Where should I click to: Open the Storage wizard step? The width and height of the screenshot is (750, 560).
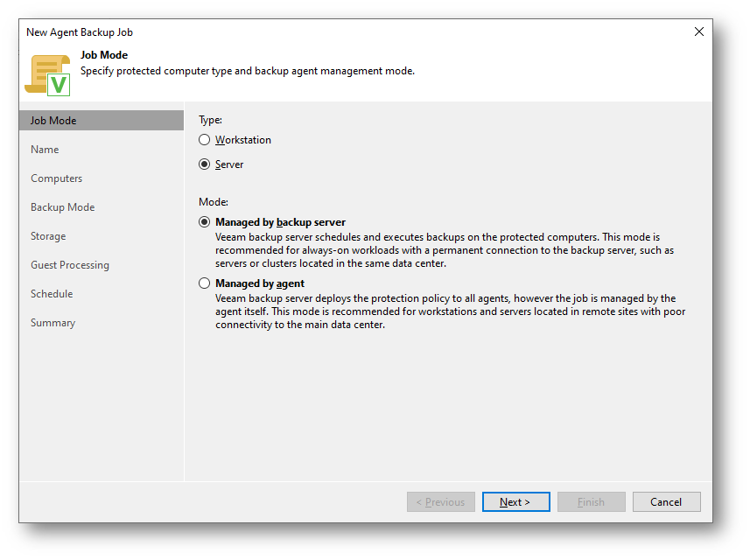click(x=48, y=236)
